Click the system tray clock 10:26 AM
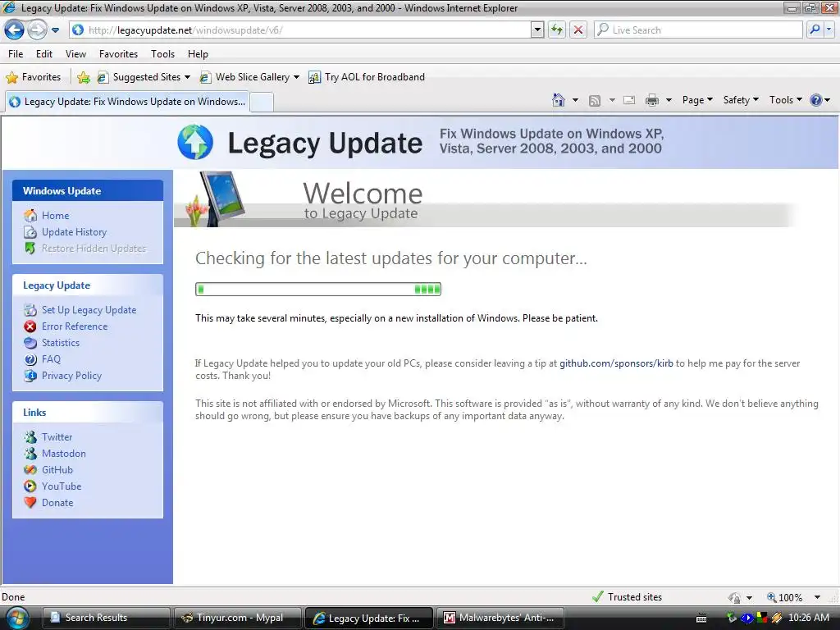The height and width of the screenshot is (630, 840). coord(808,618)
